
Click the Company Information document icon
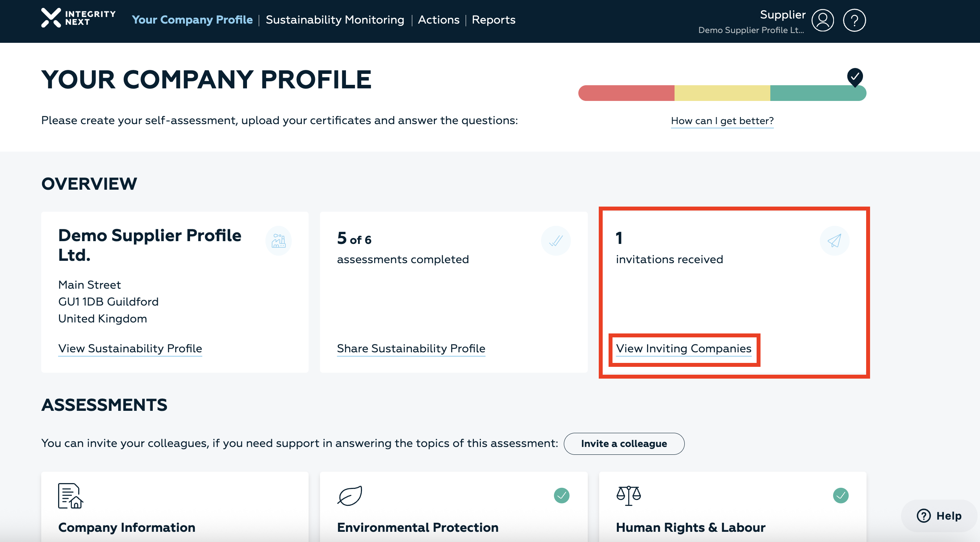pyautogui.click(x=71, y=496)
